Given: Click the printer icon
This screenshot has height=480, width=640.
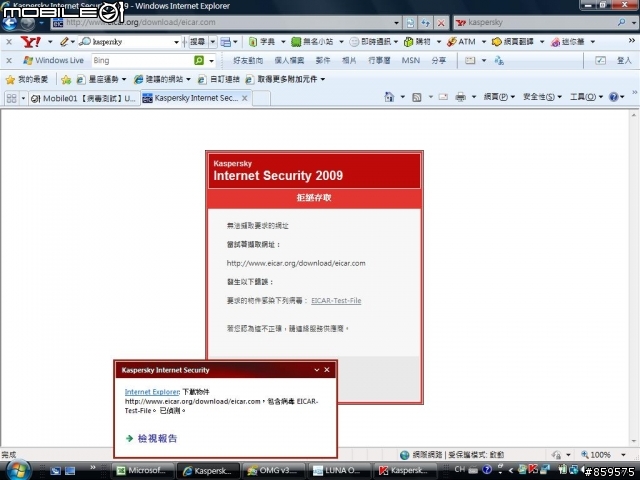Looking at the screenshot, I should point(460,97).
